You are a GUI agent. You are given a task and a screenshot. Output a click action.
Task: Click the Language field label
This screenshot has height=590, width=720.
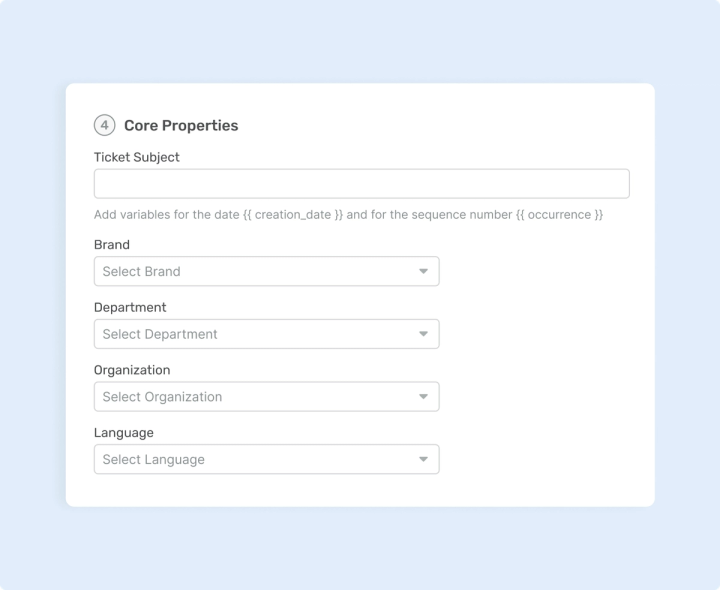(x=124, y=433)
